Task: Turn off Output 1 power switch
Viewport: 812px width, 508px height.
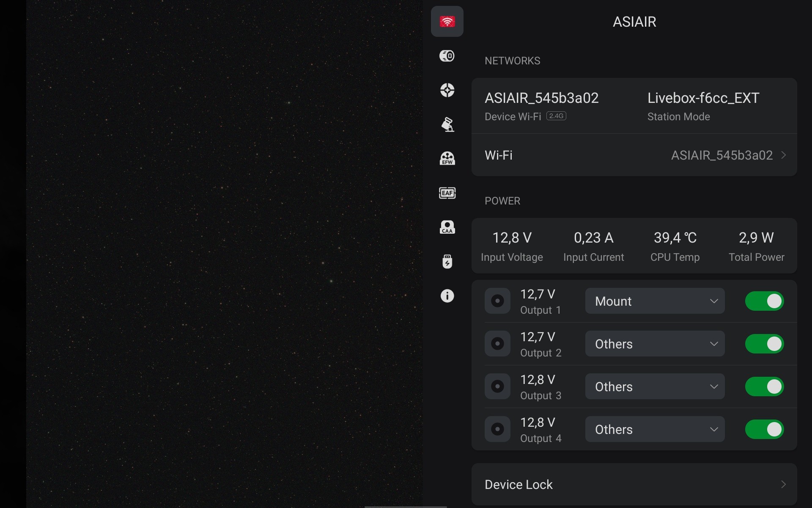Action: [764, 301]
